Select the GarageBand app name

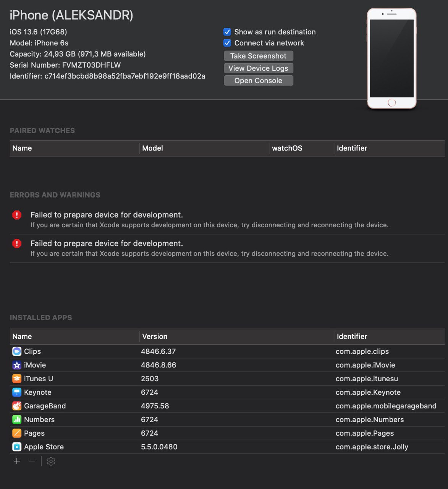click(45, 406)
